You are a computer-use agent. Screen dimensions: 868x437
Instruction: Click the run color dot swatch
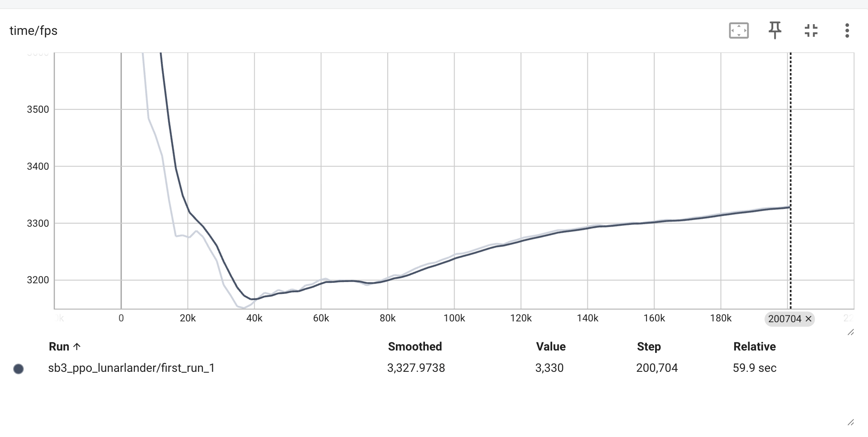18,369
